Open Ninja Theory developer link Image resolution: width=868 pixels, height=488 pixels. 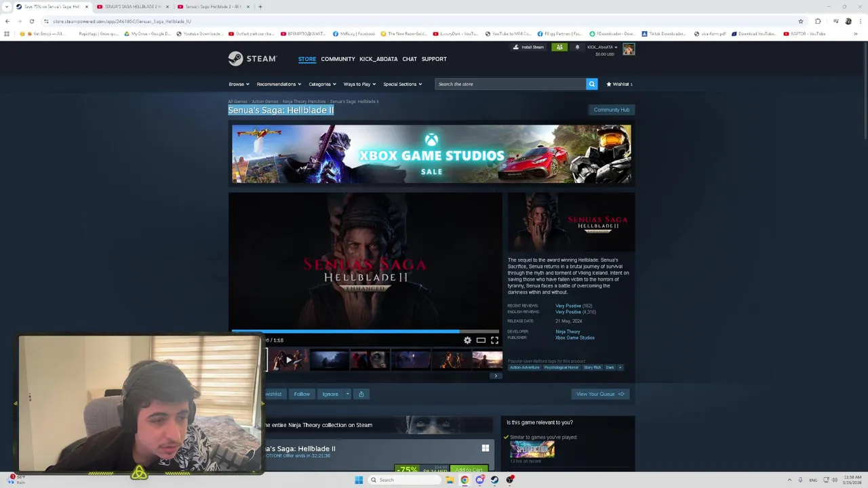click(x=568, y=331)
